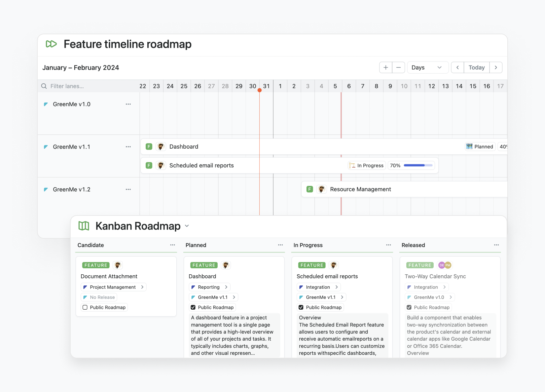Uncheck Public Roadmap on Scheduled email reports

pos(301,307)
